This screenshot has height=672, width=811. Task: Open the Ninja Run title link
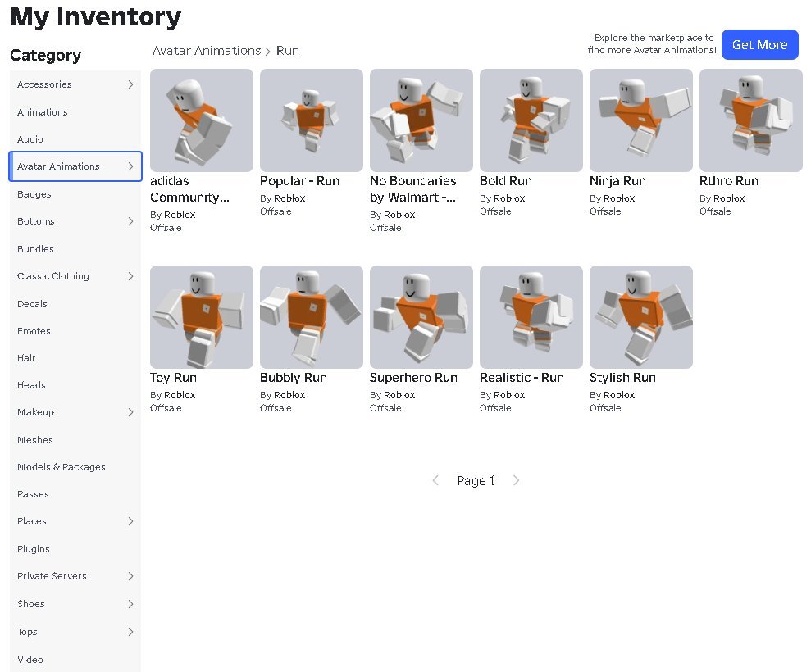617,181
